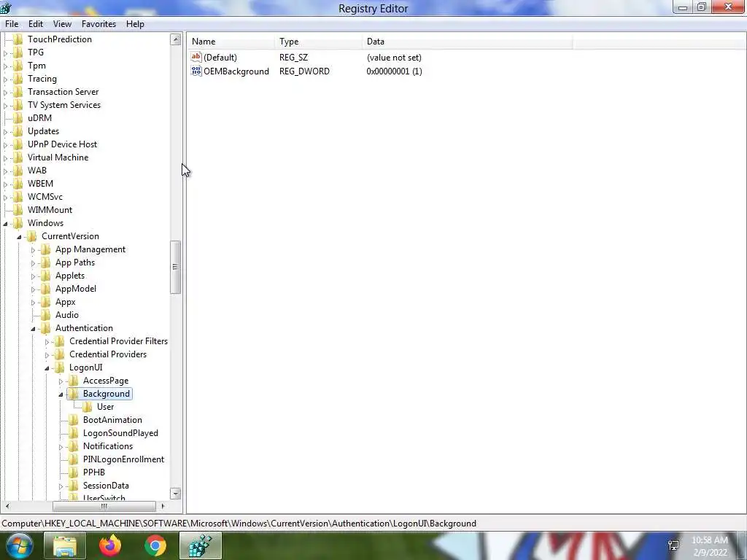This screenshot has width=747, height=560.
Task: Expand the App Management key
Action: (x=34, y=250)
